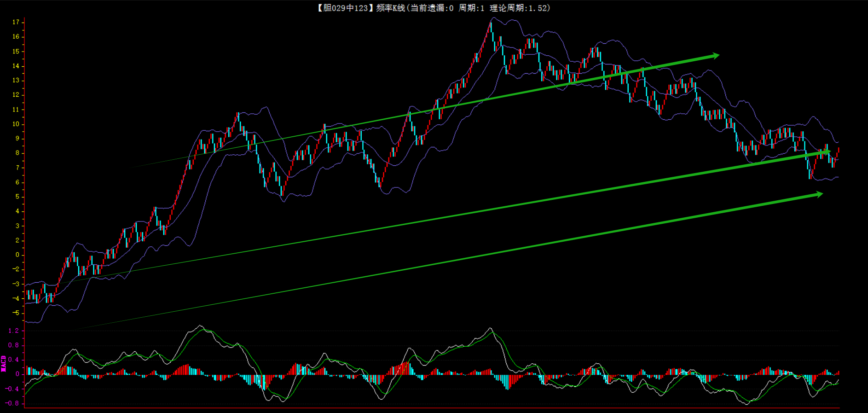This screenshot has width=868, height=413.
Task: Click the 周期:1 value in title
Action: coord(471,8)
